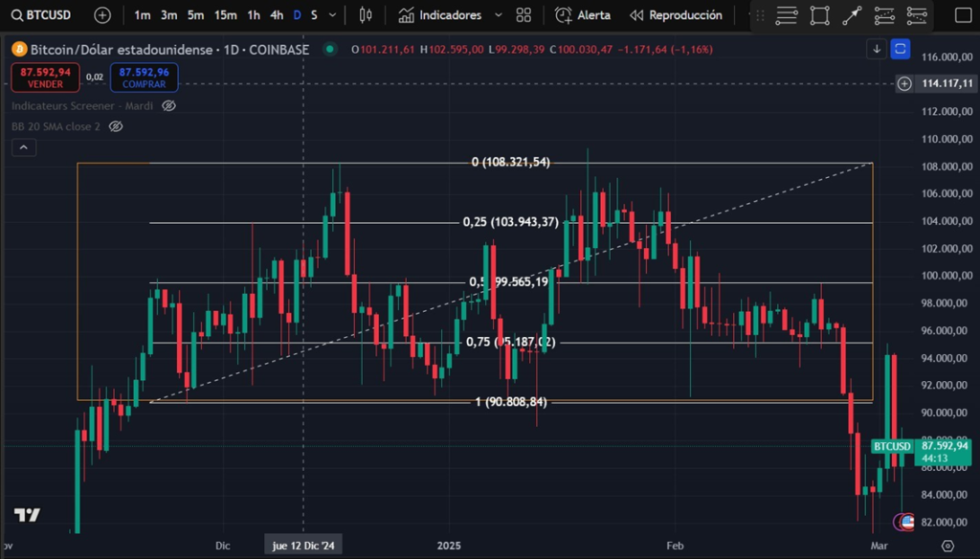Click the Indicateurs Screener - Mardi label
This screenshot has width=980, height=559.
click(82, 105)
